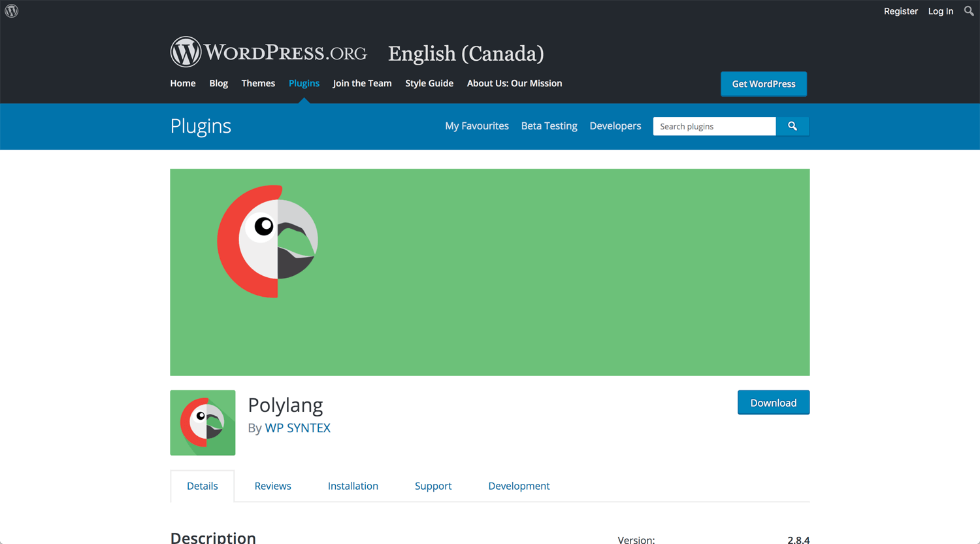Open Join the Team page
Screen dimensions: 980x544
click(x=362, y=83)
